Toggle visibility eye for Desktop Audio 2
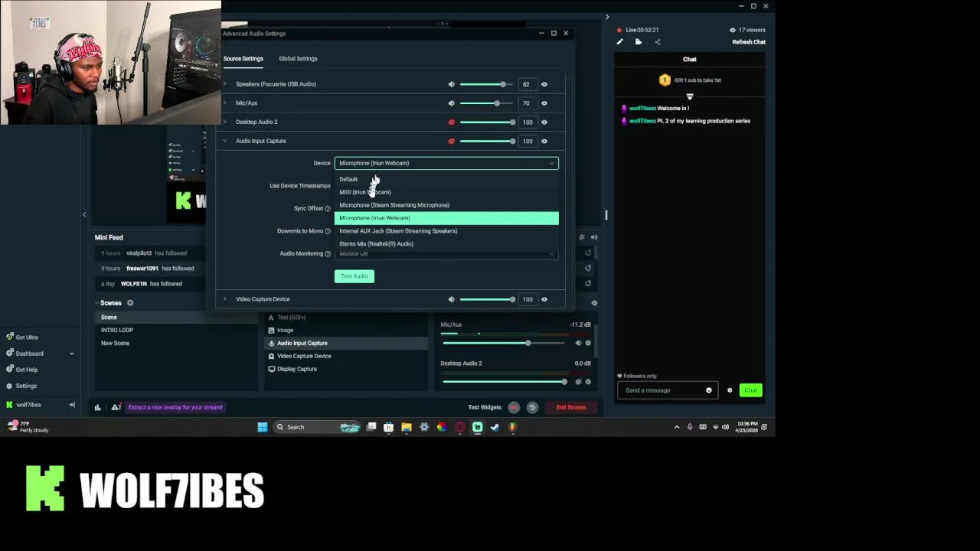980x551 pixels. click(x=544, y=122)
